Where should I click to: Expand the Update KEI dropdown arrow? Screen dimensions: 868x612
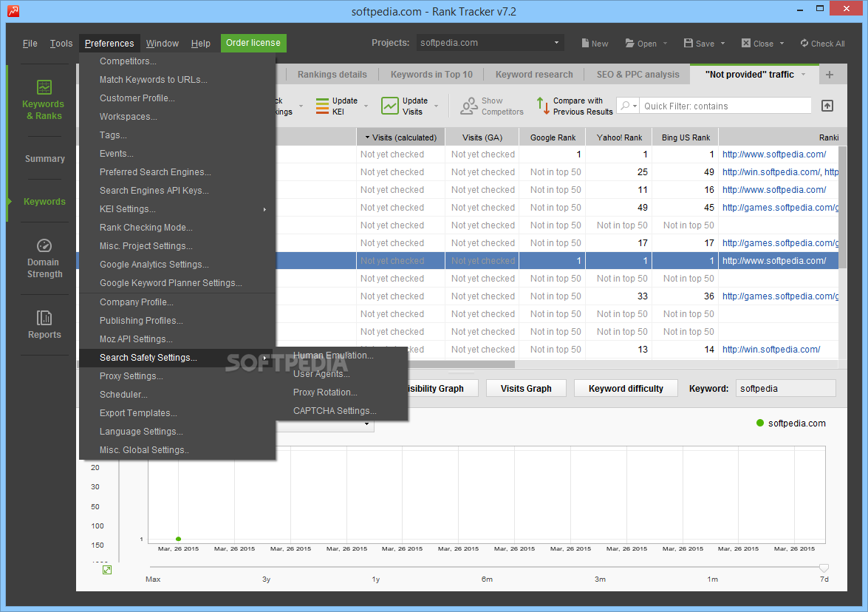coord(366,106)
